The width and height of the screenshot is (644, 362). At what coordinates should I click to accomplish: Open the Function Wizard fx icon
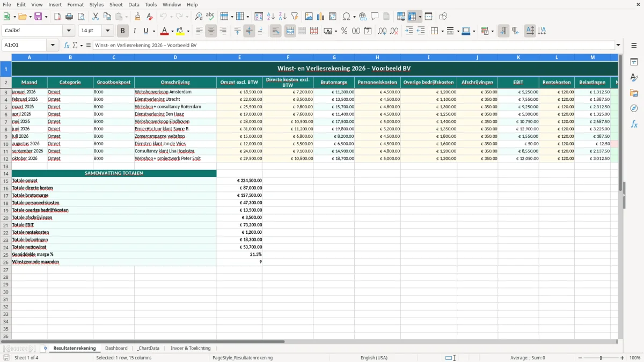tap(67, 46)
